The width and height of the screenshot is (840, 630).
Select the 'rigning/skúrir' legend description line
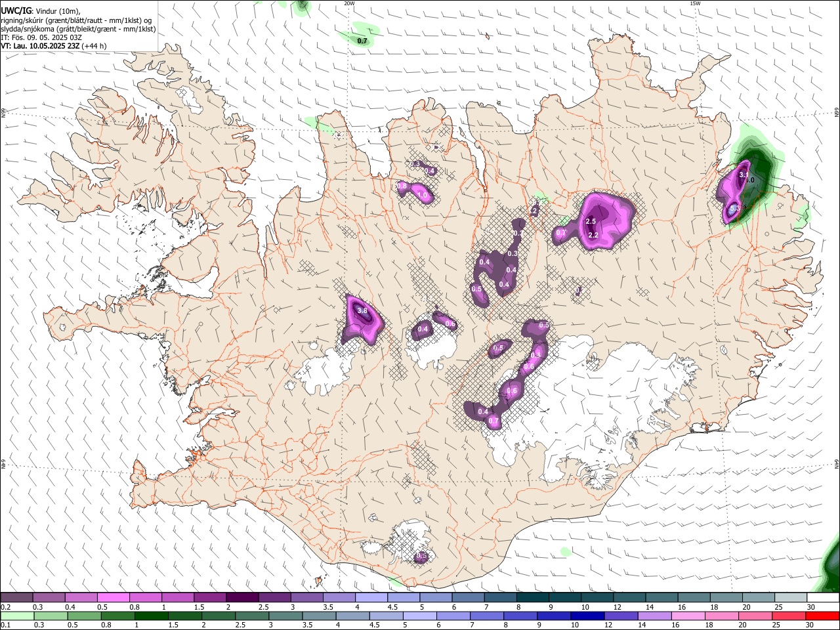click(76, 20)
